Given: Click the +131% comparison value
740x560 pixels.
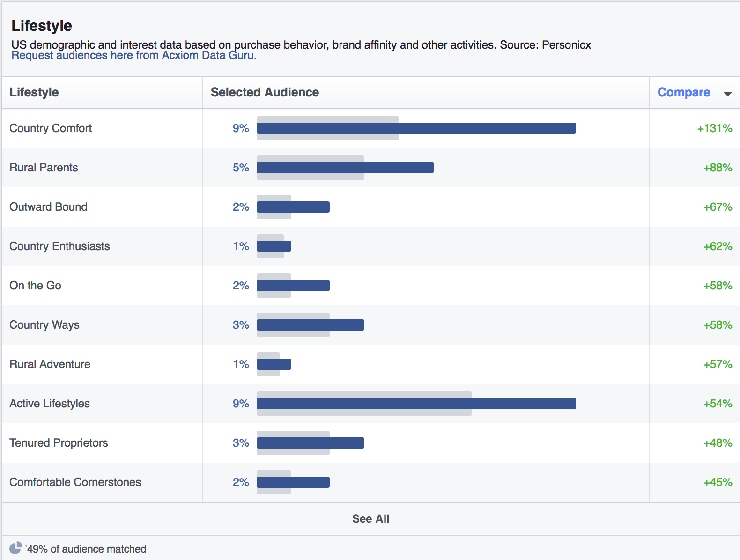Looking at the screenshot, I should (714, 128).
